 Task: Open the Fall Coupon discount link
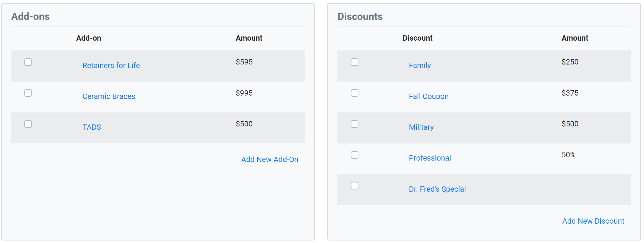click(x=428, y=96)
